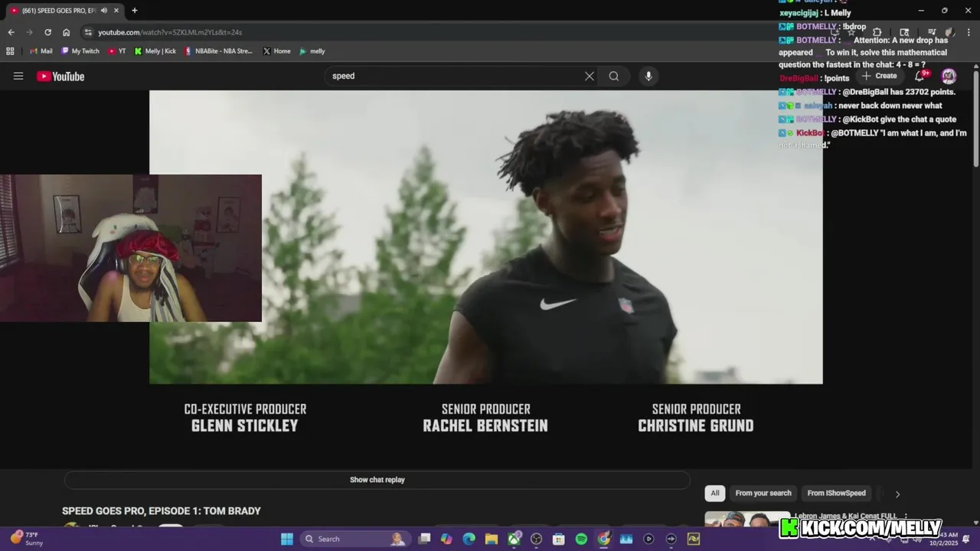The image size is (980, 551).
Task: Open the Windows Start menu
Action: pyautogui.click(x=286, y=539)
